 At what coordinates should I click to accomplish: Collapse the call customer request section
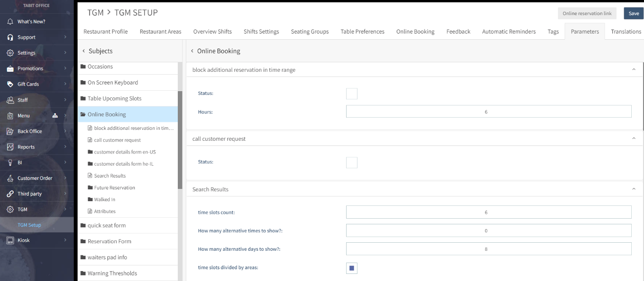(634, 138)
